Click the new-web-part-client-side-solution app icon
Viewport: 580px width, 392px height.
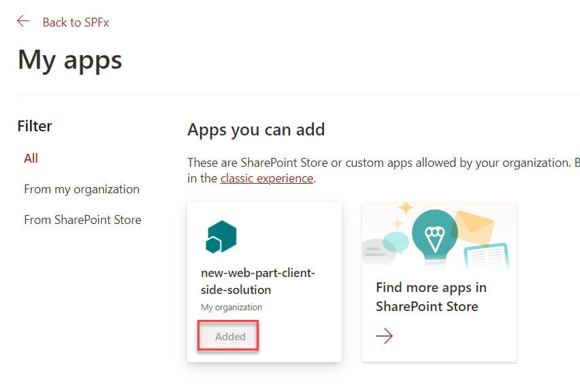[x=221, y=237]
